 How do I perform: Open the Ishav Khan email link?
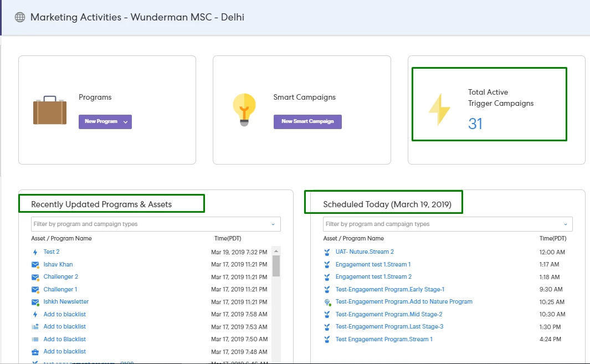[x=58, y=264]
